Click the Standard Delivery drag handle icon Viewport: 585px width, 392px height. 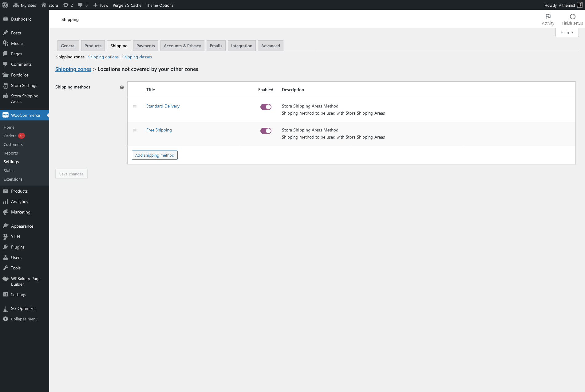[x=135, y=106]
